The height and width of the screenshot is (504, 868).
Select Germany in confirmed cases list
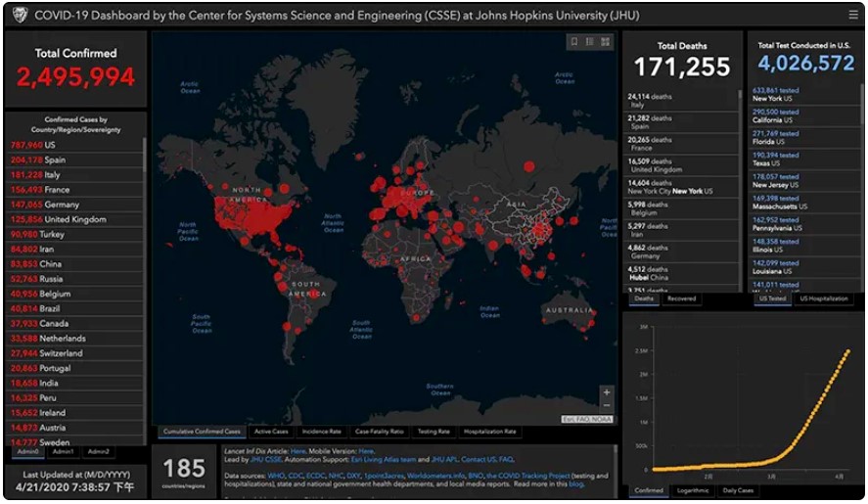click(x=74, y=205)
